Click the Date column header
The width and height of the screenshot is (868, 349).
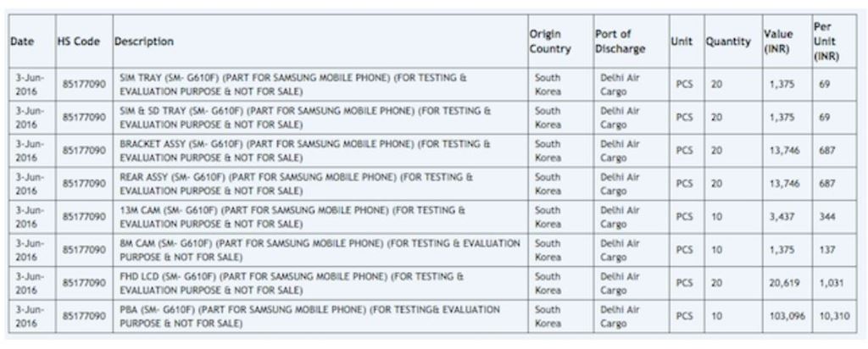coord(22,42)
